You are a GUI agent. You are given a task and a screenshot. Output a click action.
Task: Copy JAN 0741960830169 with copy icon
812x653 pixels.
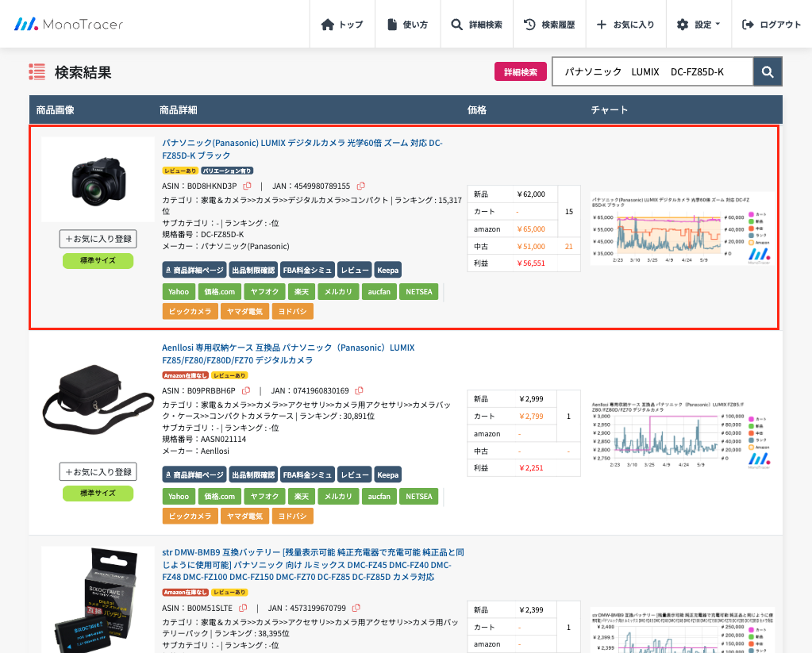tap(360, 390)
